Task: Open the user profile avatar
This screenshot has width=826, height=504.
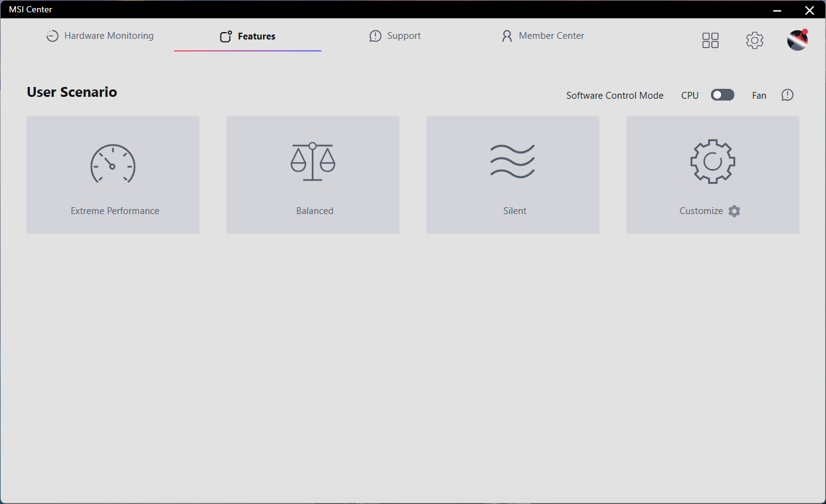Action: click(798, 40)
